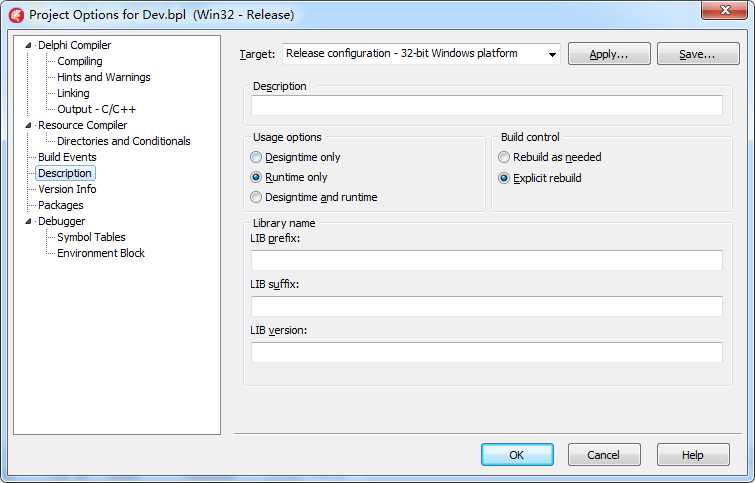755x483 pixels.
Task: Open the Packages page
Action: [61, 205]
